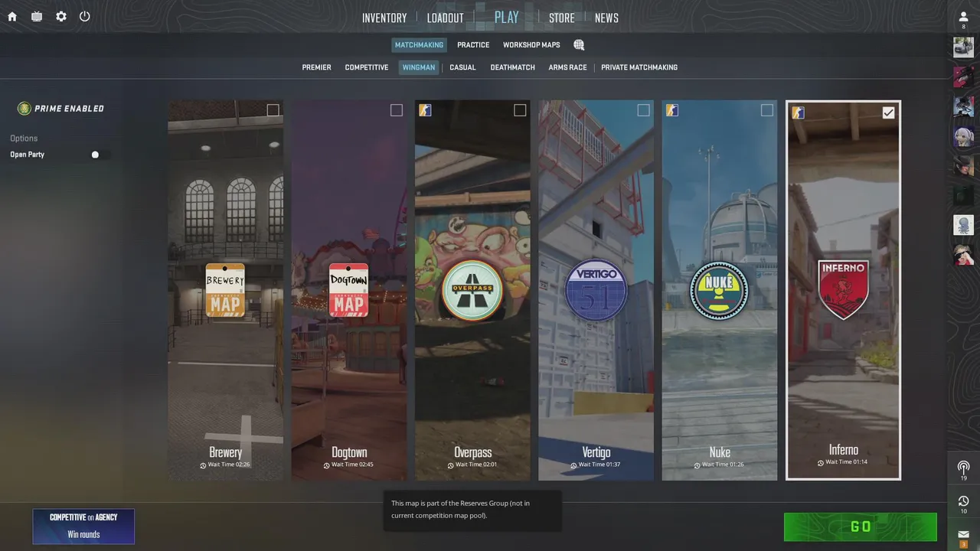
Task: Open the friends list person icon
Action: coord(963,17)
